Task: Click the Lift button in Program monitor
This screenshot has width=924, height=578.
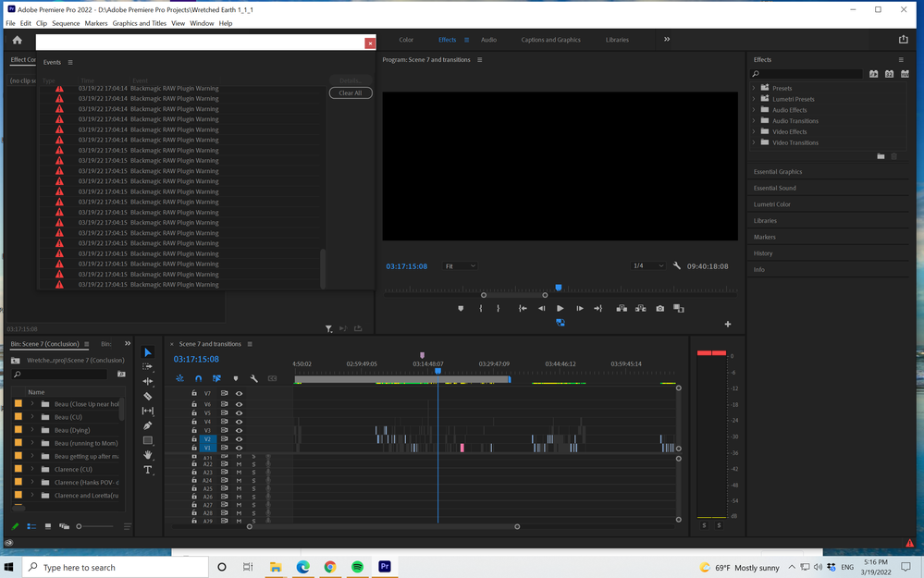Action: tap(622, 308)
